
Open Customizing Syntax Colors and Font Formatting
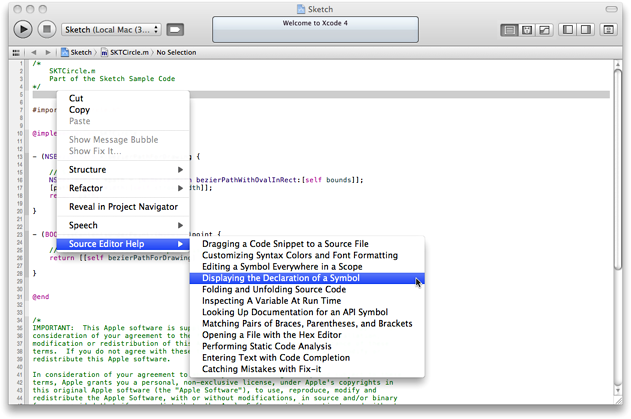pyautogui.click(x=307, y=255)
